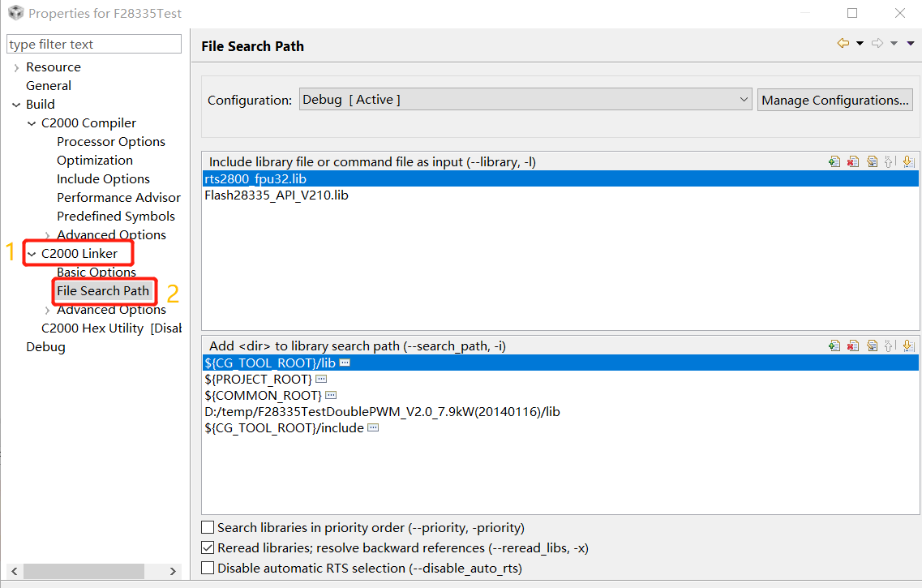This screenshot has height=588, width=922.
Task: Click Edit icon in library search path toolbar
Action: pos(872,346)
